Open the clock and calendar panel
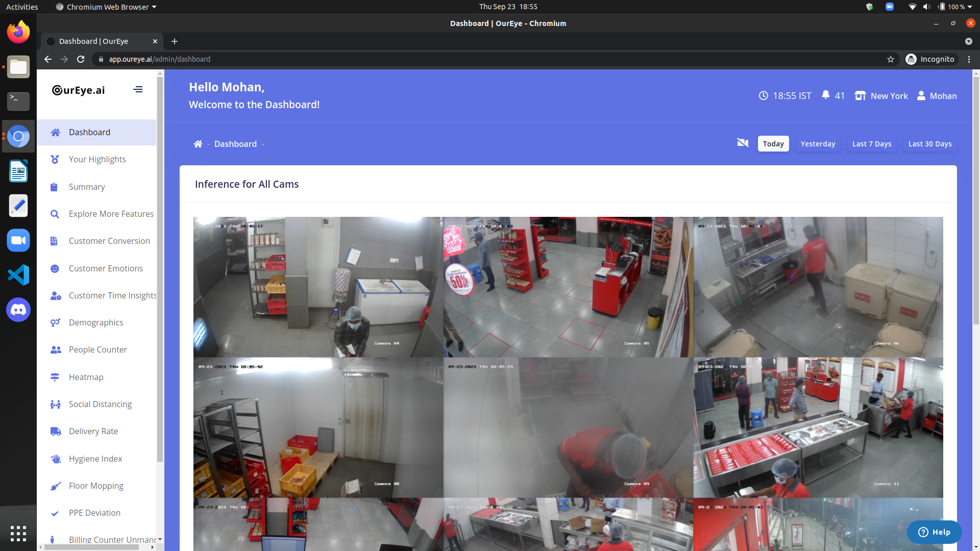 tap(508, 7)
